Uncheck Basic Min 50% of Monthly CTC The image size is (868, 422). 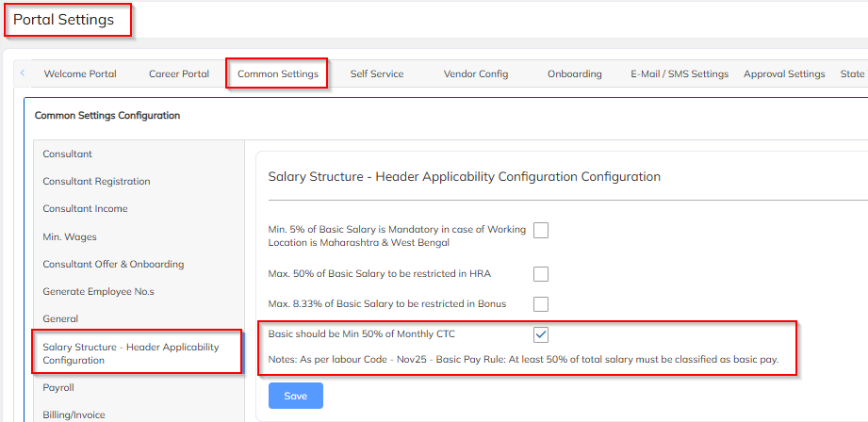point(541,334)
